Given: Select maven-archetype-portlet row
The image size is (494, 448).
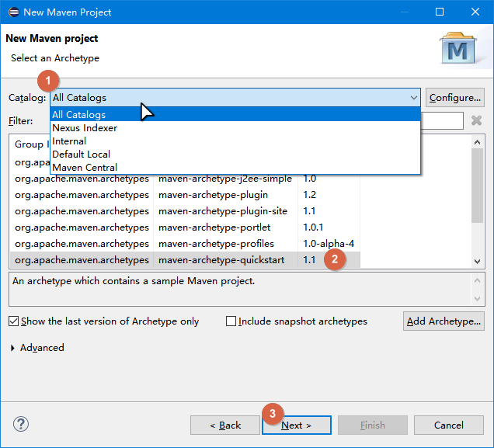Looking at the screenshot, I should click(x=185, y=227).
